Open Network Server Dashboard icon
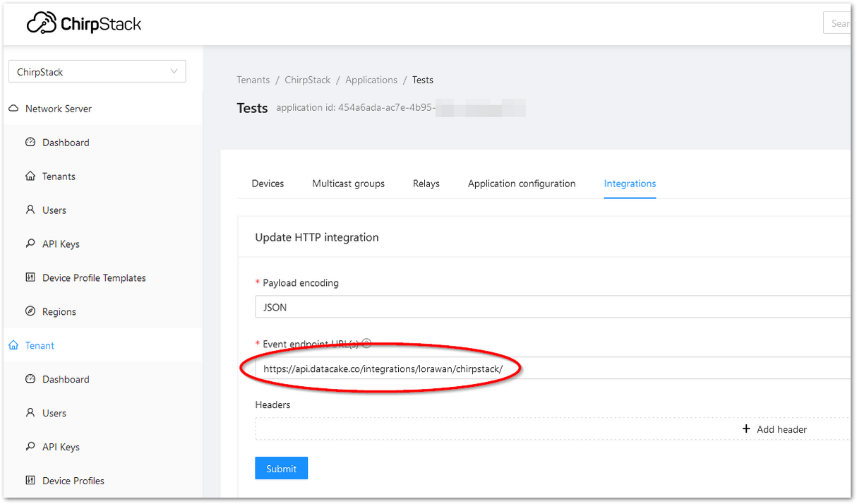This screenshot has width=857, height=504. click(x=30, y=142)
